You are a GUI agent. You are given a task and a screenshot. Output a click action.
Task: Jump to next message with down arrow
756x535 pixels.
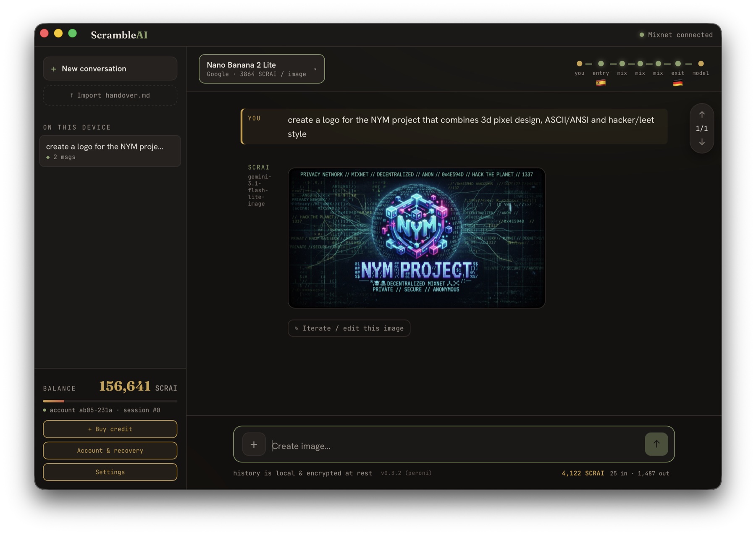[x=702, y=142]
